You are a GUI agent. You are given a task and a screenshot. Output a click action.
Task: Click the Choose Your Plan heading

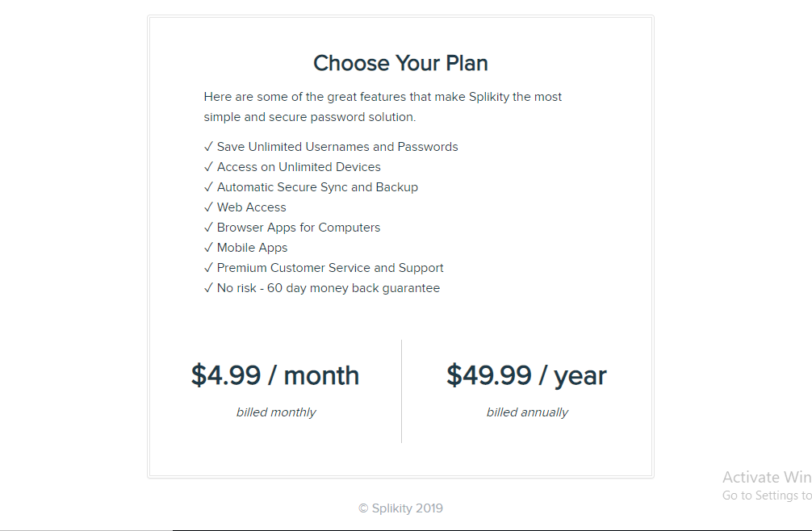[400, 63]
